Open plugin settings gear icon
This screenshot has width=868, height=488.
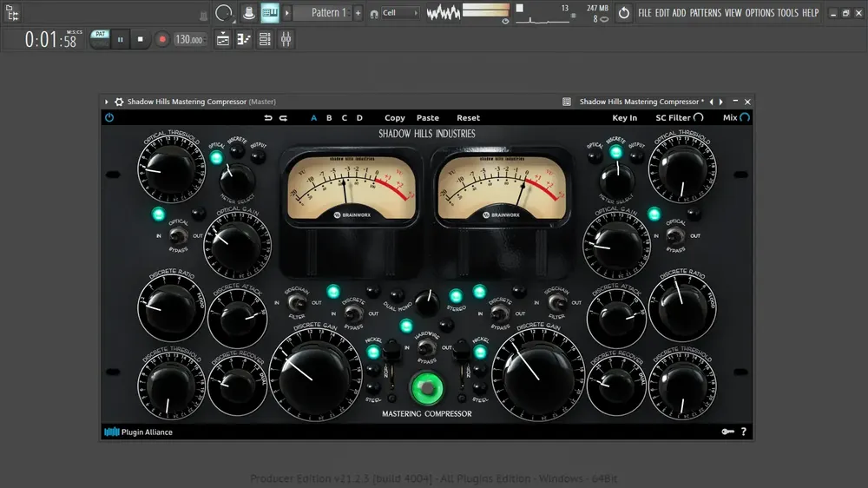click(x=119, y=102)
